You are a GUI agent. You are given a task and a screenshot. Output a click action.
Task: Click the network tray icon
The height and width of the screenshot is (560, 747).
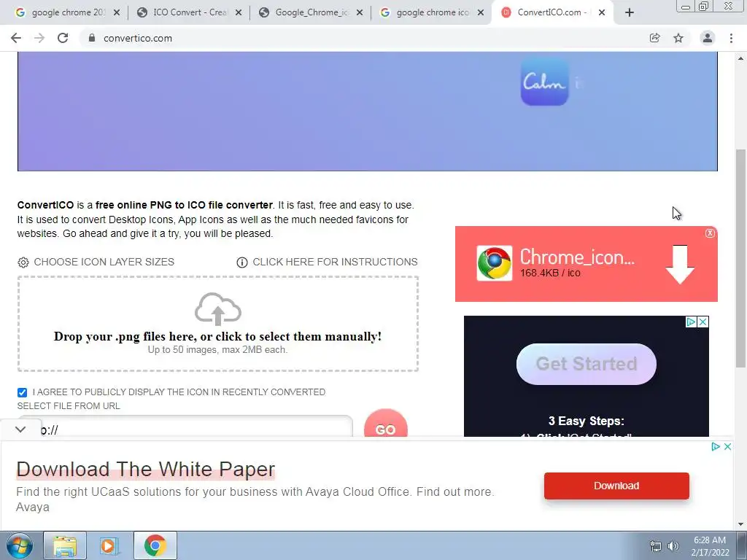click(x=656, y=546)
